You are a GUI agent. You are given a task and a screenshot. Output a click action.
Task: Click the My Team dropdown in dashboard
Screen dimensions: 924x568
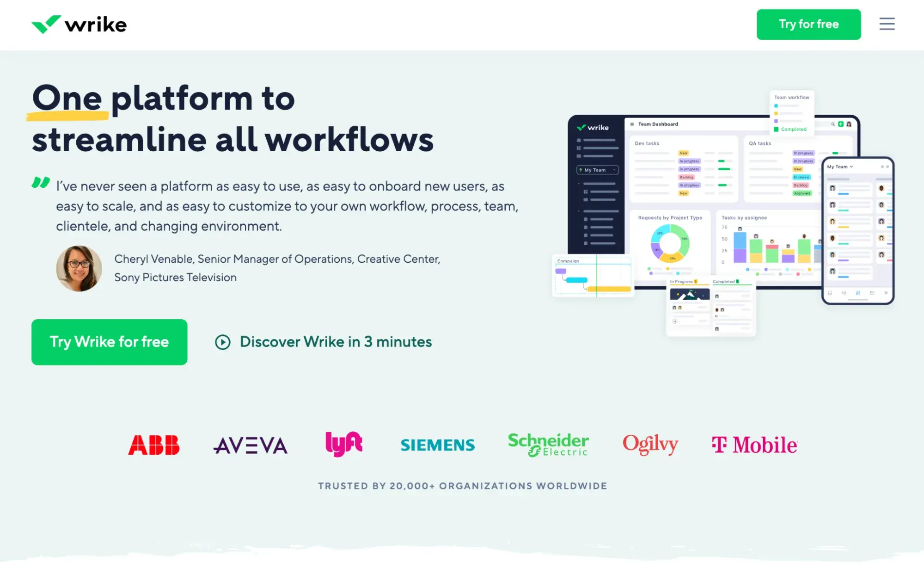point(594,170)
